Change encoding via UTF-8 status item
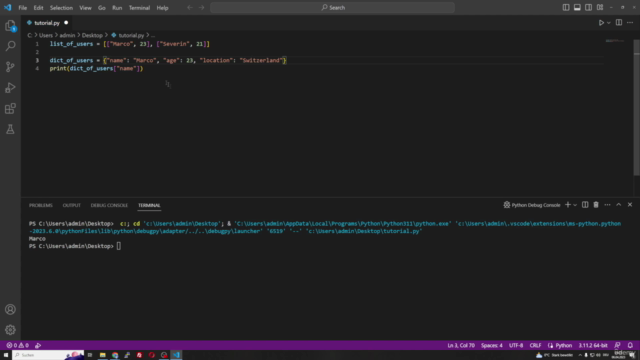Image resolution: width=640 pixels, height=360 pixels. (x=516, y=345)
